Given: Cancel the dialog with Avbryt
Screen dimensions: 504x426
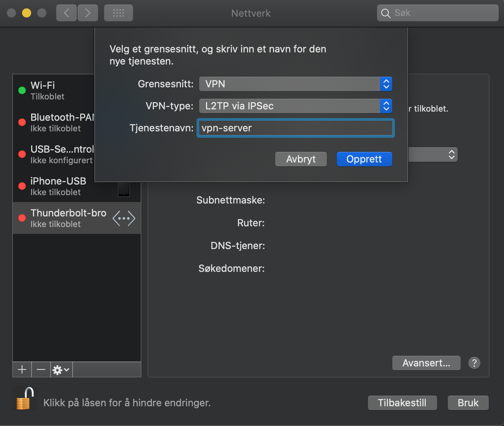Looking at the screenshot, I should pyautogui.click(x=301, y=159).
